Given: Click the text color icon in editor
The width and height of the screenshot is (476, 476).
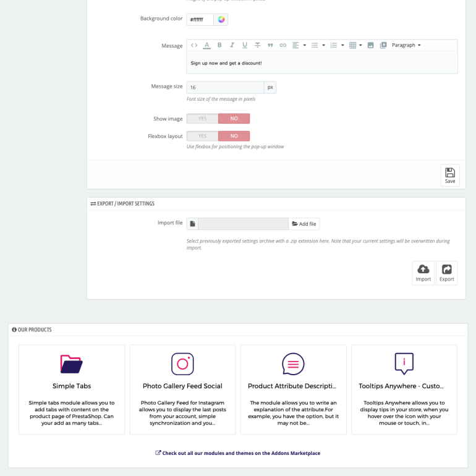Looking at the screenshot, I should pos(206,45).
